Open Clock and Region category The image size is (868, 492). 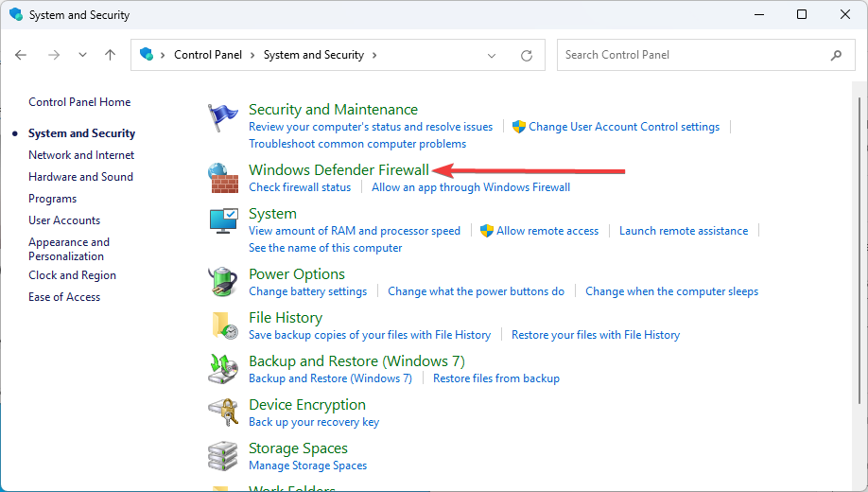coord(73,275)
